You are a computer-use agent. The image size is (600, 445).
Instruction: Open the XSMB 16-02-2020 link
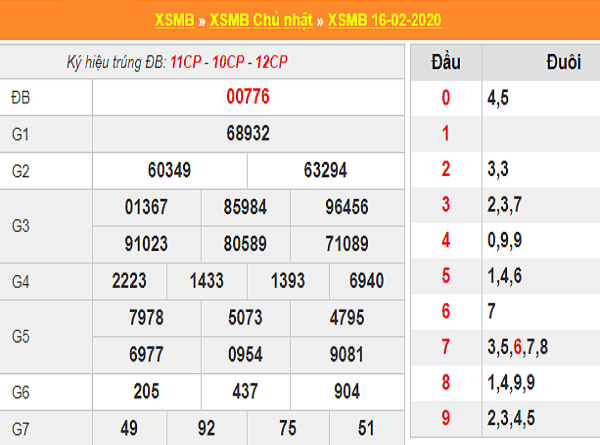click(x=385, y=20)
